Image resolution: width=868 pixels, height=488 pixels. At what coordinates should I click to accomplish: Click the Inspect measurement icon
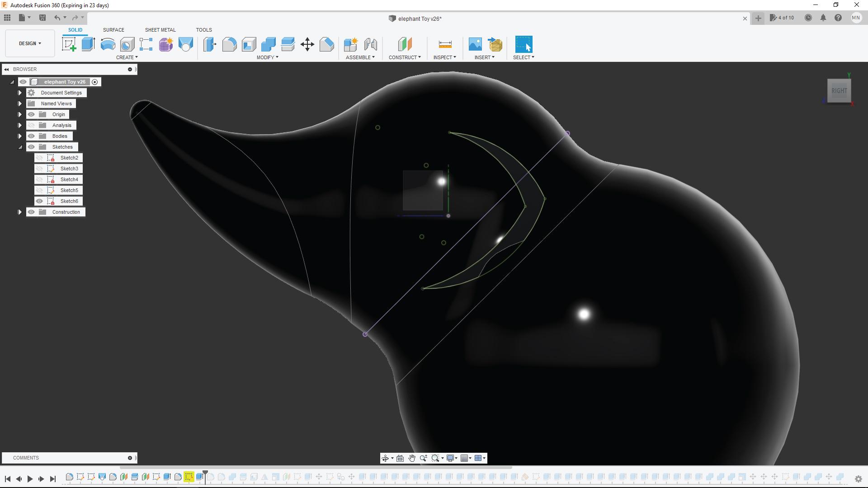click(445, 44)
